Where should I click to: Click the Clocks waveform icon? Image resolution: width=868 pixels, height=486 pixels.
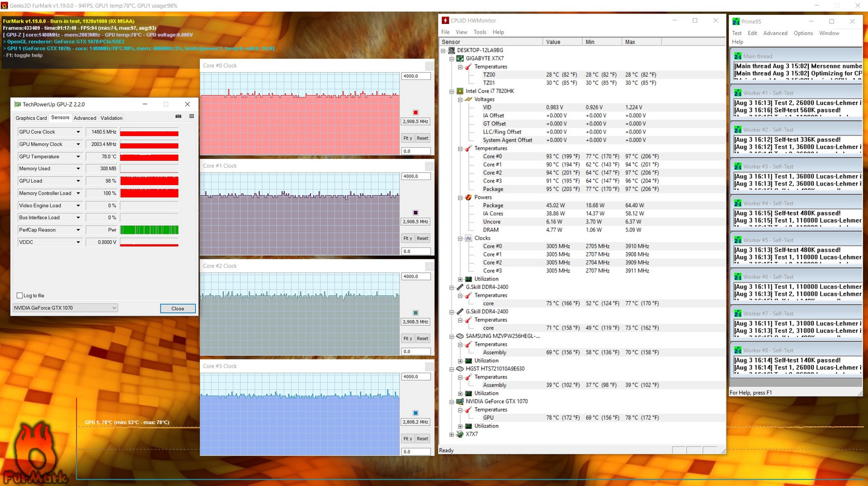[x=468, y=238]
